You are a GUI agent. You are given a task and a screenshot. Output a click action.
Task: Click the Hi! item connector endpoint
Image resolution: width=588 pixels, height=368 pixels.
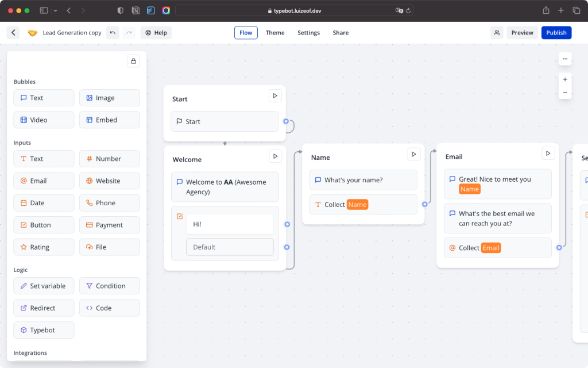point(287,224)
